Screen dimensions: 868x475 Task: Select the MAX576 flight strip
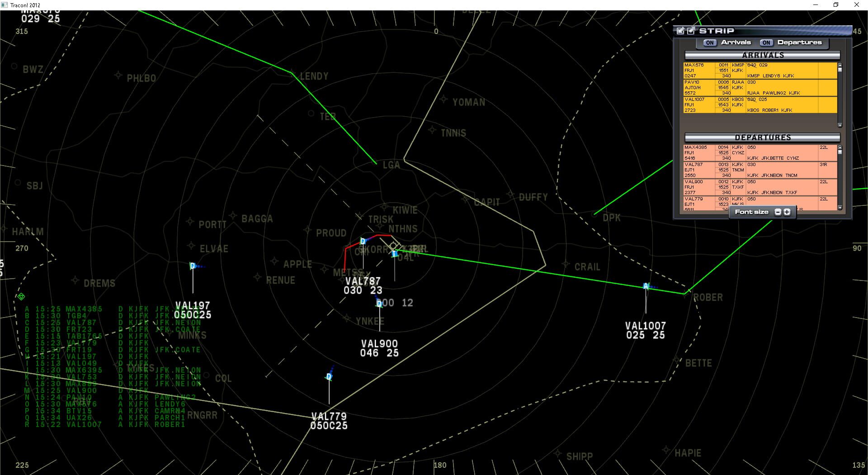tap(732, 70)
